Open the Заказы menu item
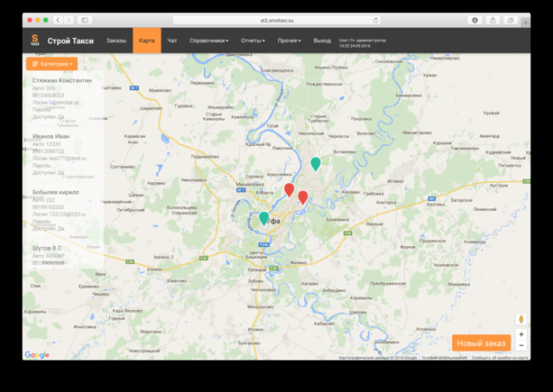This screenshot has height=392, width=553. coord(117,41)
